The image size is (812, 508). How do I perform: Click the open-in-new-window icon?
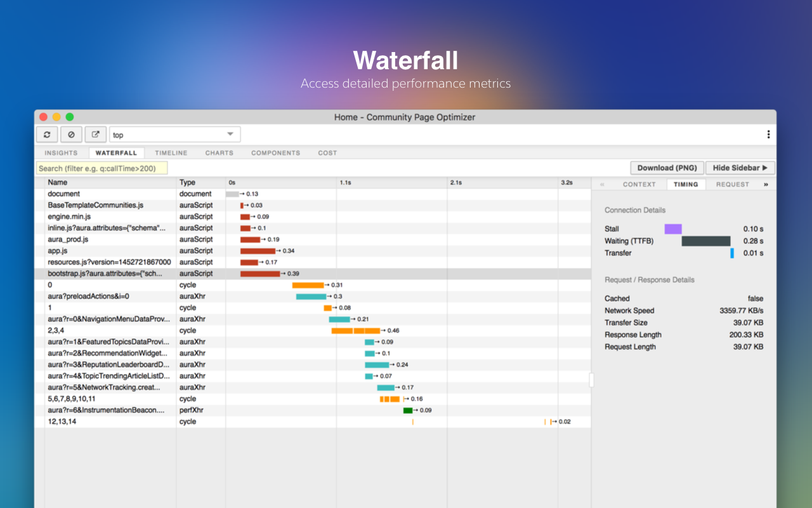[95, 134]
